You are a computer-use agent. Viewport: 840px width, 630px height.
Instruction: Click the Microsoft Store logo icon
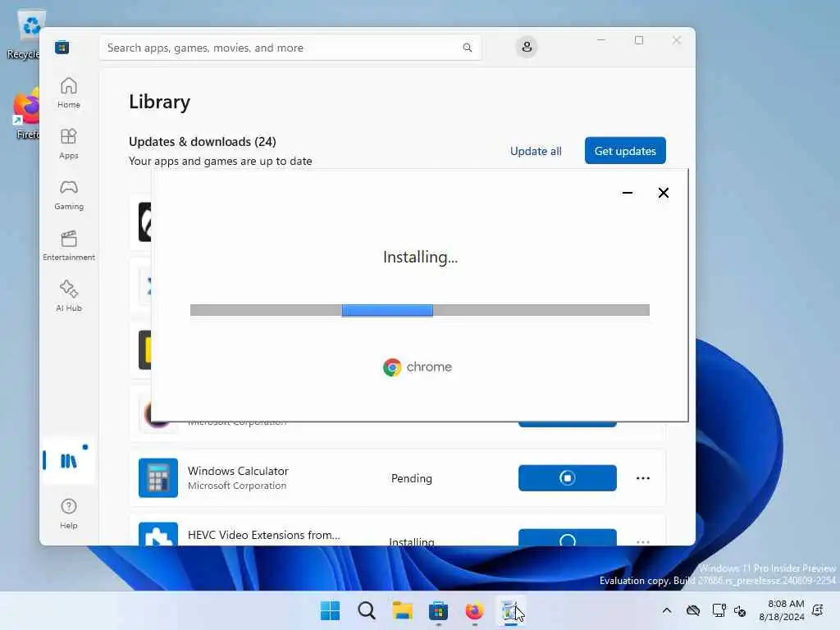62,47
